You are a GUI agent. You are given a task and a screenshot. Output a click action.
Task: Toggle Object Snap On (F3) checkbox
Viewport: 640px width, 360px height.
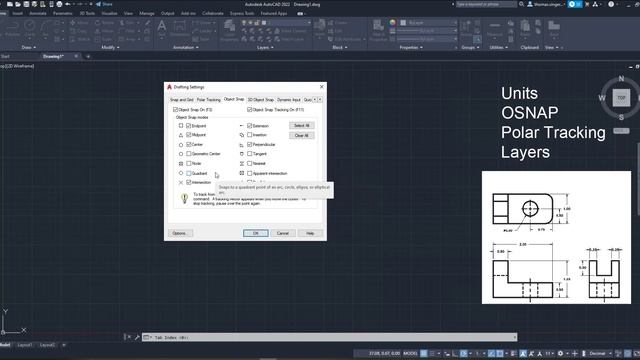click(x=176, y=109)
